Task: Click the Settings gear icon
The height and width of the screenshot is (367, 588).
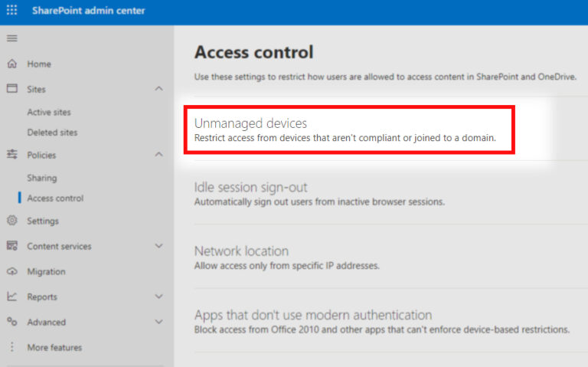Action: [x=11, y=221]
